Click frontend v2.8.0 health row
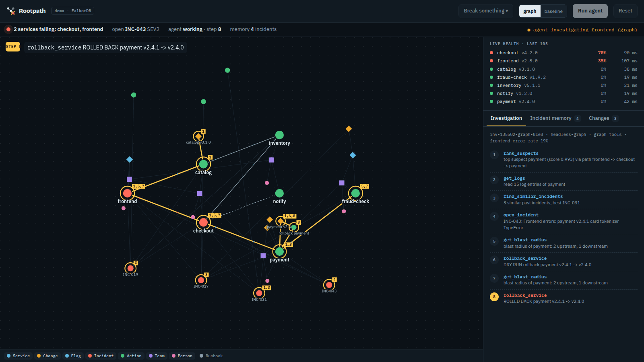The width and height of the screenshot is (644, 362). 563,61
